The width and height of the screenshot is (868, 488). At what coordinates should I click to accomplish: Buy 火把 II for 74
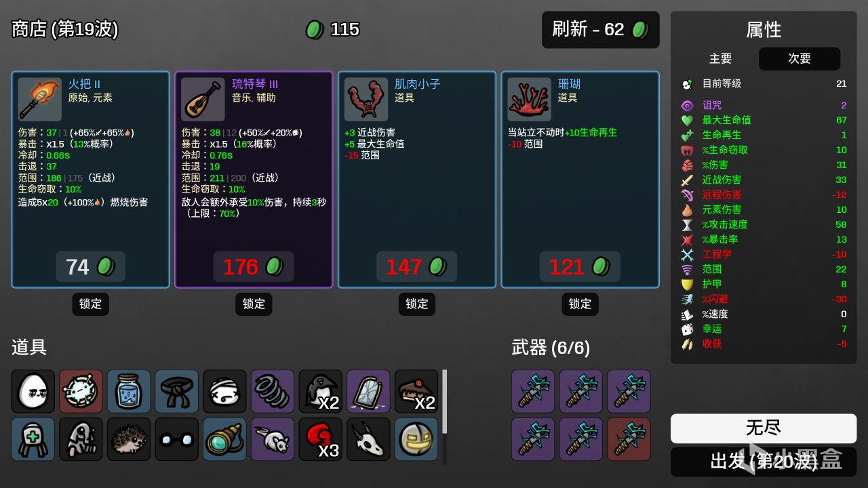click(x=91, y=267)
